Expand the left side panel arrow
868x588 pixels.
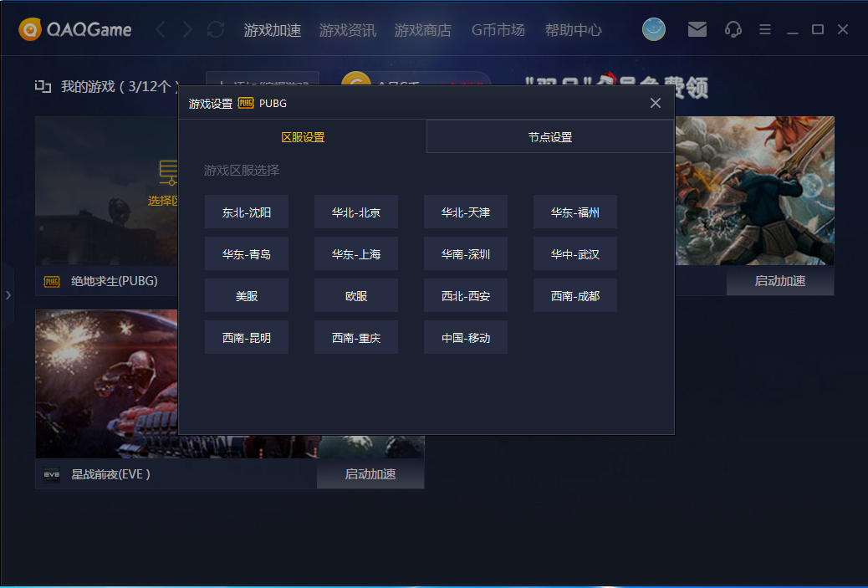[x=8, y=295]
